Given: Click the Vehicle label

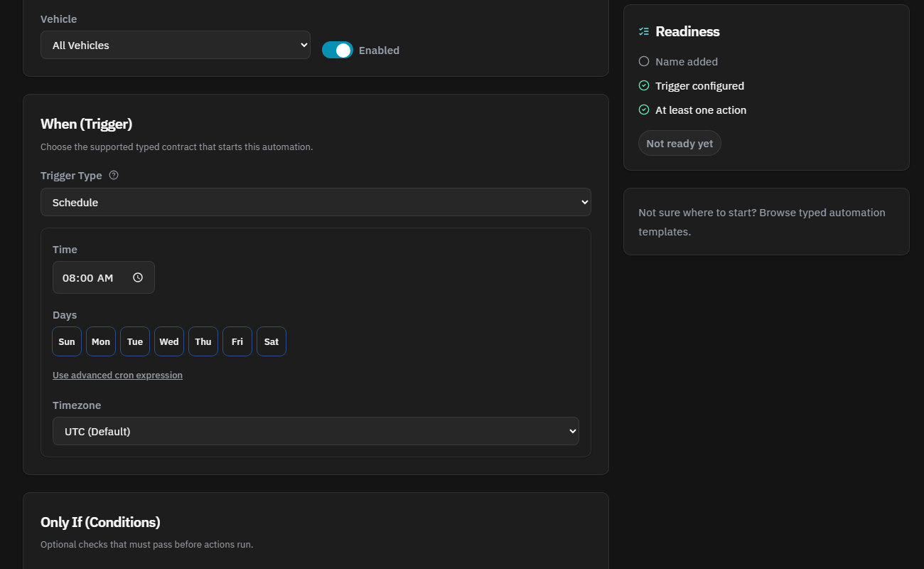Looking at the screenshot, I should click(x=58, y=18).
